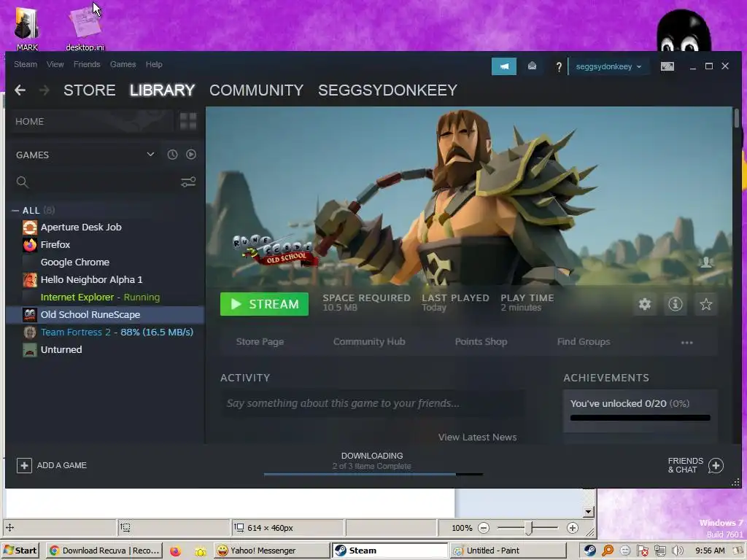Open the Help menu
This screenshot has width=747, height=560.
pos(154,64)
